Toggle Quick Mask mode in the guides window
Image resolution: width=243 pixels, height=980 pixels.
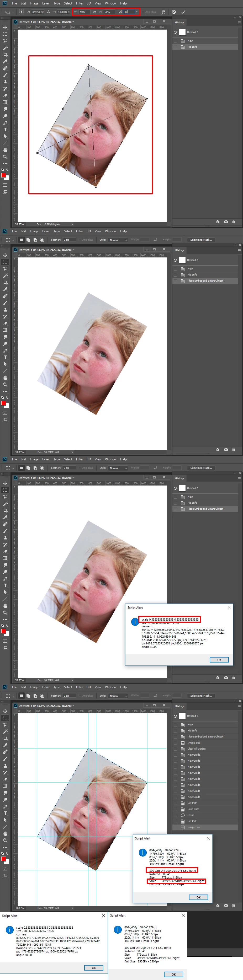pos(5,869)
